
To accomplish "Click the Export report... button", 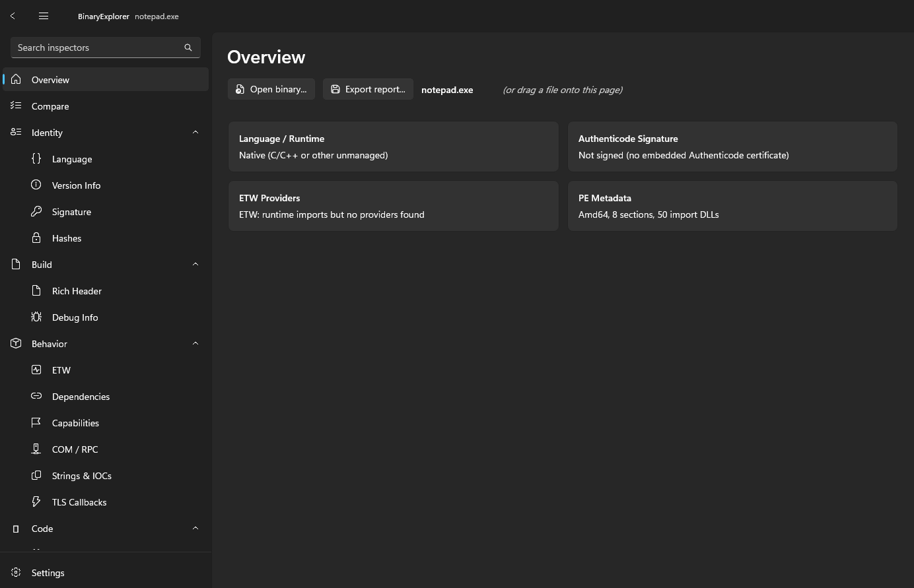I will [x=368, y=89].
